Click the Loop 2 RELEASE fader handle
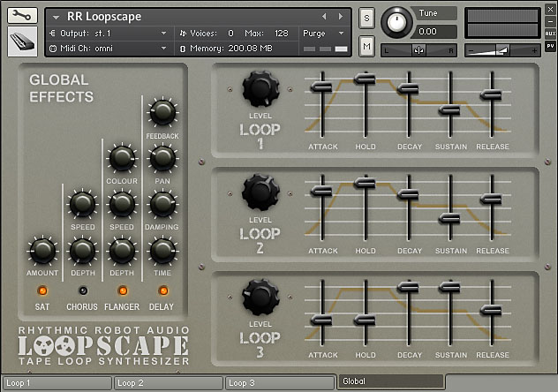558x392 pixels. click(x=491, y=199)
